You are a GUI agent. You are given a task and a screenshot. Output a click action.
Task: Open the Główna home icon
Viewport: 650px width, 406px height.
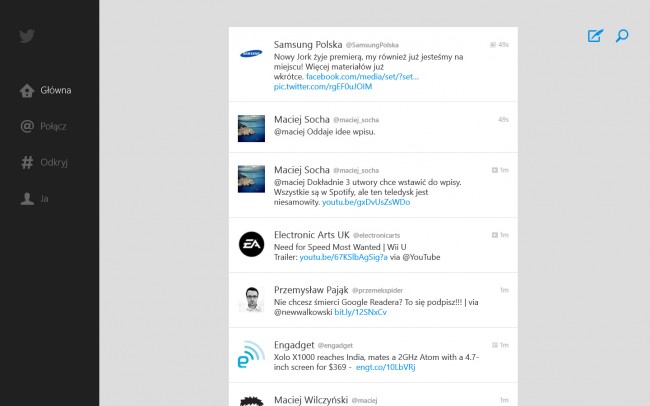pyautogui.click(x=27, y=90)
